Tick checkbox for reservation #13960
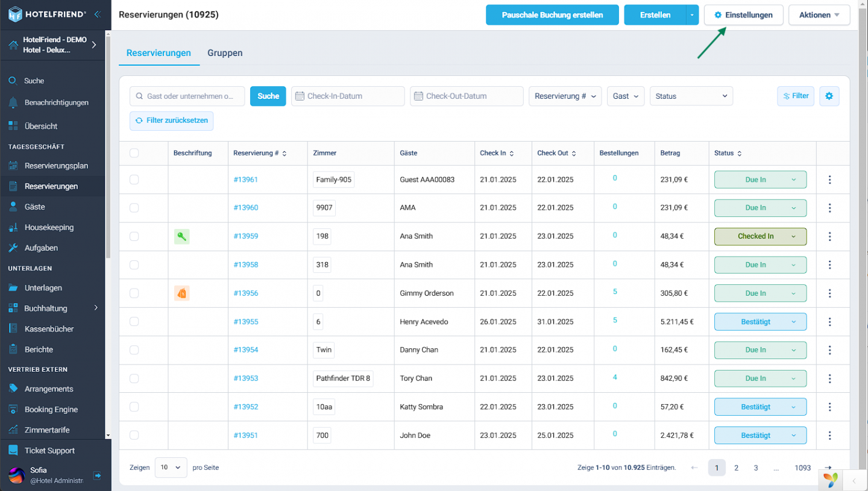868x491 pixels. pyautogui.click(x=134, y=208)
